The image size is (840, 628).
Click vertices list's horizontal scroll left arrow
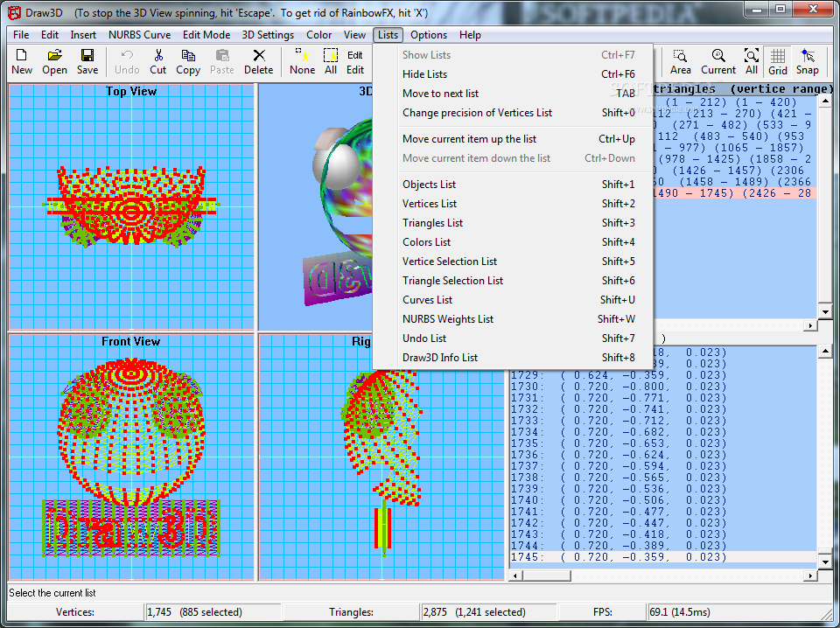click(516, 576)
